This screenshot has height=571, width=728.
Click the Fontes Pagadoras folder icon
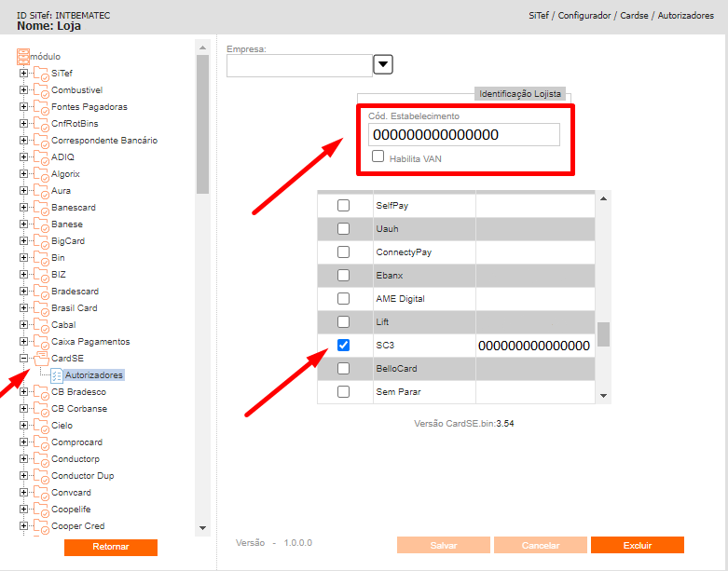point(41,107)
